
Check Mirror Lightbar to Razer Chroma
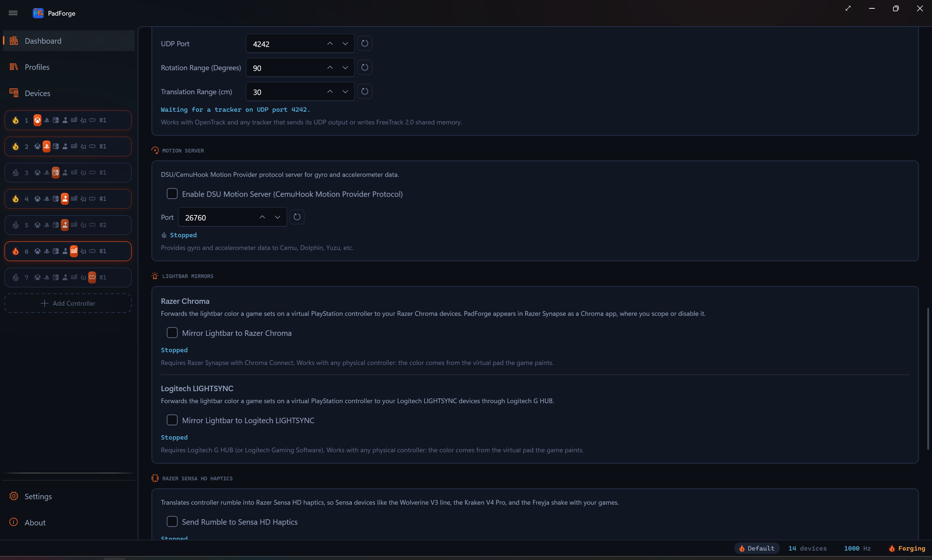[x=172, y=333]
